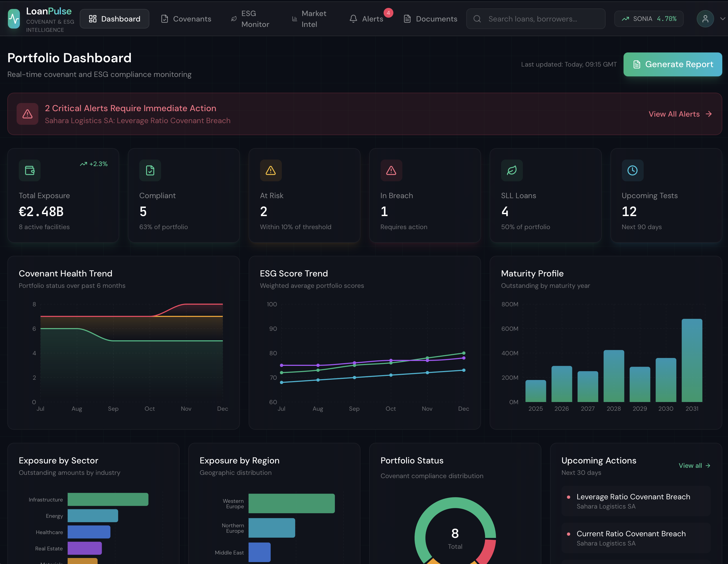Click the In Breach red warning icon
The height and width of the screenshot is (564, 728).
pyautogui.click(x=391, y=171)
